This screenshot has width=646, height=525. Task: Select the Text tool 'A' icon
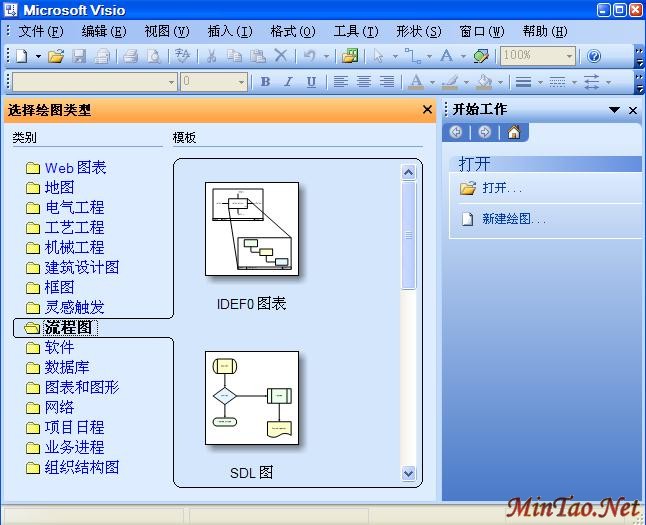click(446, 56)
